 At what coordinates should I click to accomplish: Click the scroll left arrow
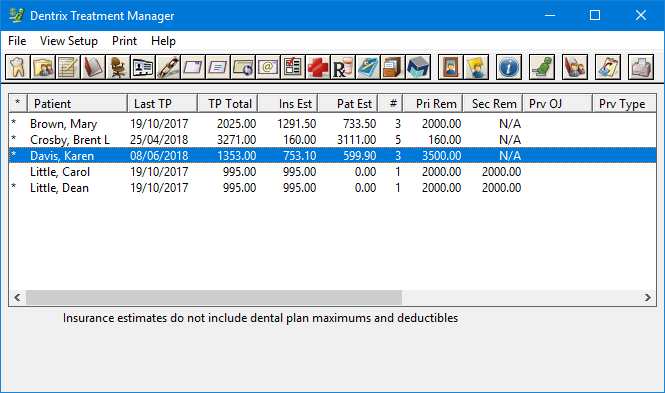click(17, 298)
